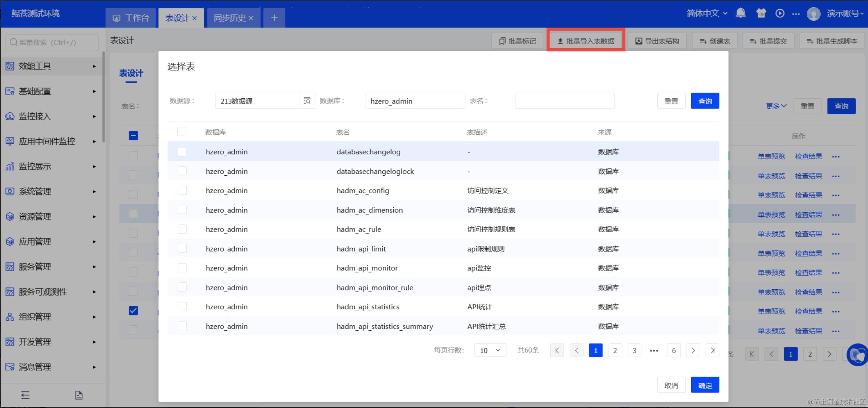The width and height of the screenshot is (868, 408).
Task: Click the blue 确定 button
Action: 705,385
